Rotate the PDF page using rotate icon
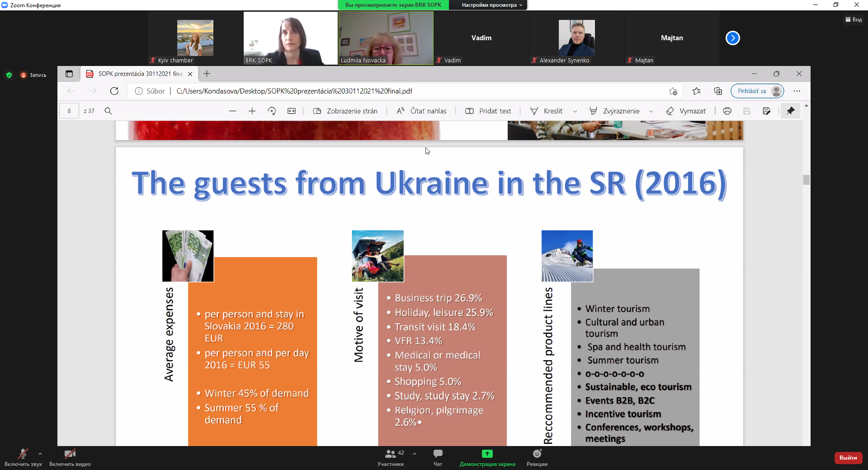868x470 pixels. [272, 111]
